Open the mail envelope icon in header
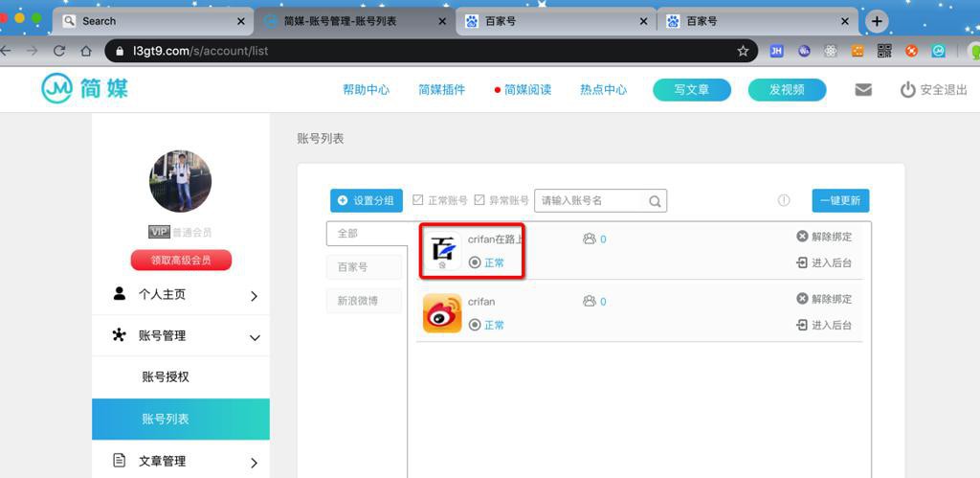 point(863,90)
